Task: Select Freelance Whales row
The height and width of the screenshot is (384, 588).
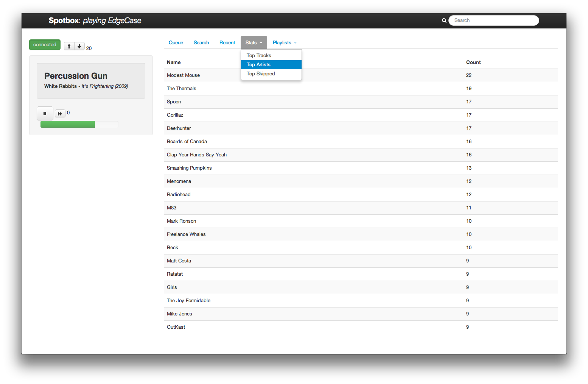Action: click(361, 234)
